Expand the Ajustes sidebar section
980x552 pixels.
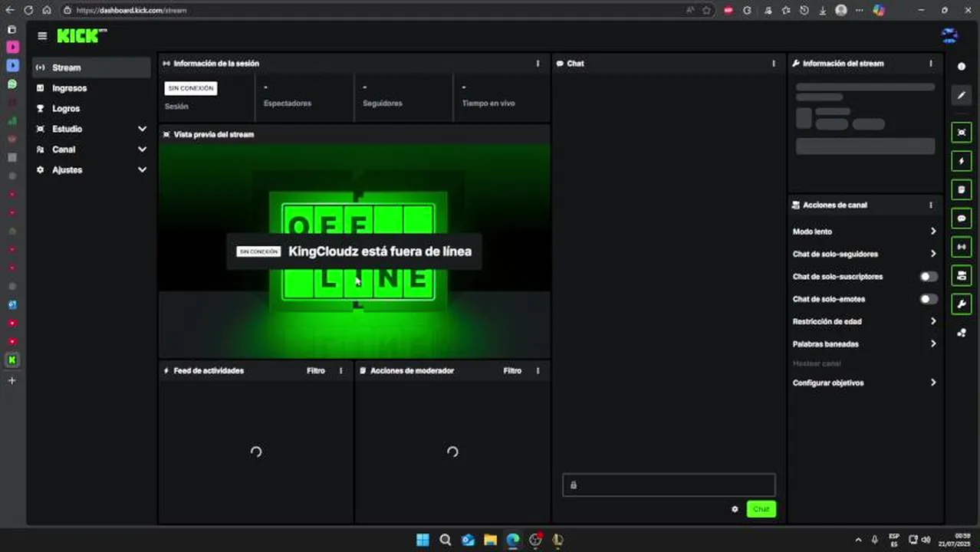[x=142, y=169]
